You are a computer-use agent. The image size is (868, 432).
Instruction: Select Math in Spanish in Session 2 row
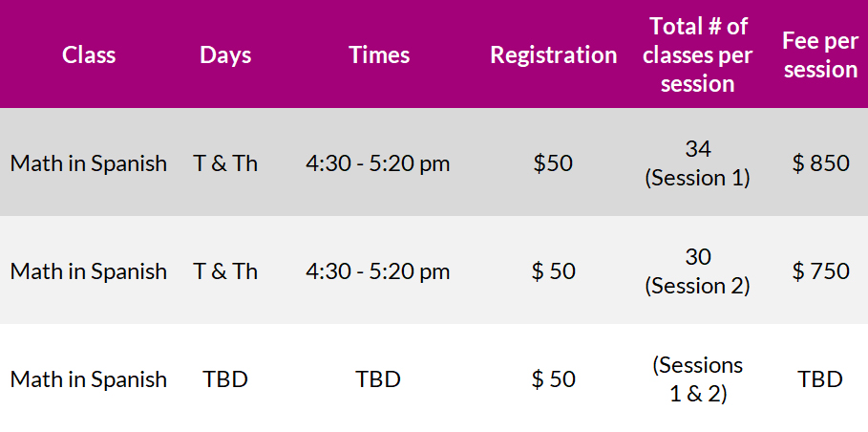tap(89, 271)
